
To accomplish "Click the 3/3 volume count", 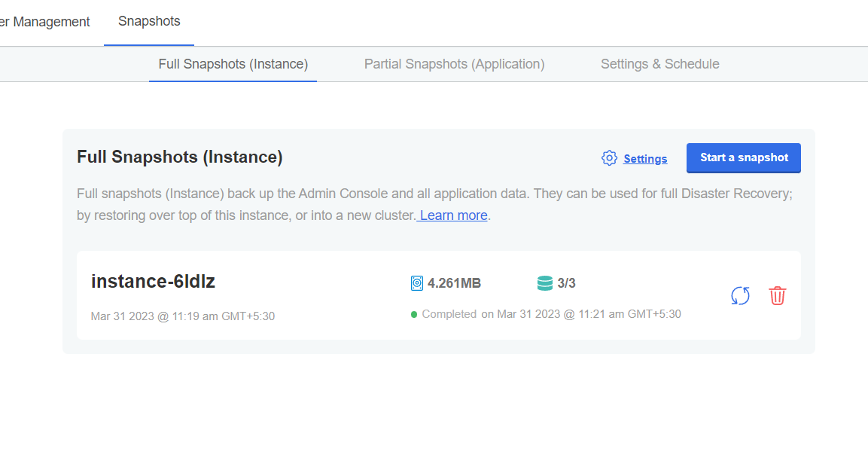I will click(x=566, y=283).
